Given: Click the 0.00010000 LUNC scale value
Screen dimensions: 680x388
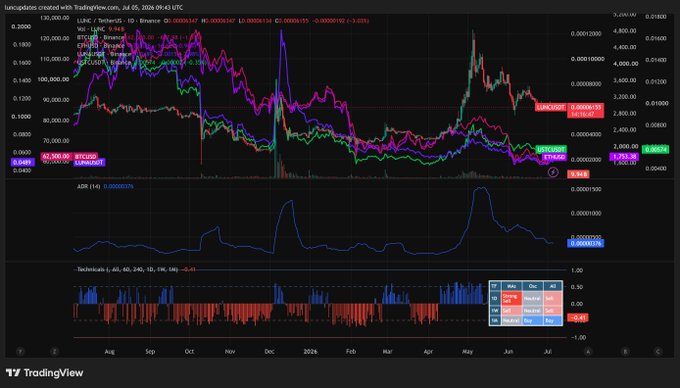Looking at the screenshot, I should [587, 59].
